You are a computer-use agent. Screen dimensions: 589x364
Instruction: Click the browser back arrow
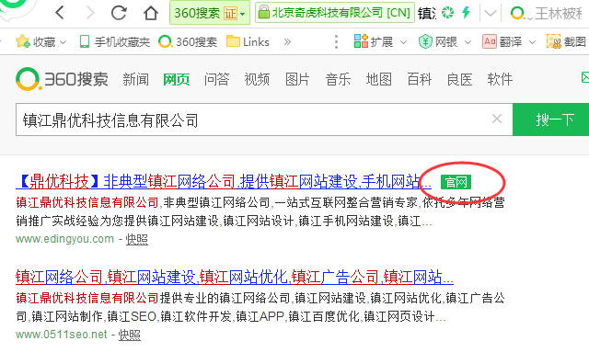coord(60,13)
